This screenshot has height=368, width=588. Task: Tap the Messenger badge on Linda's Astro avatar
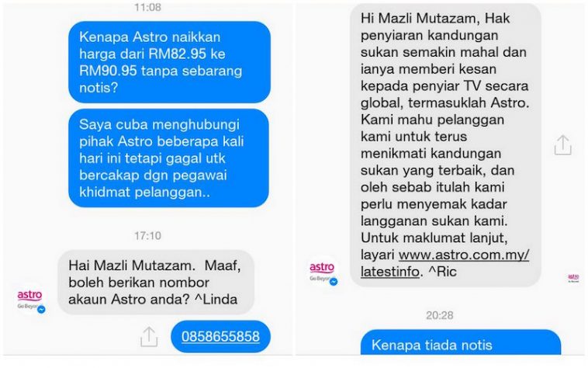click(42, 310)
